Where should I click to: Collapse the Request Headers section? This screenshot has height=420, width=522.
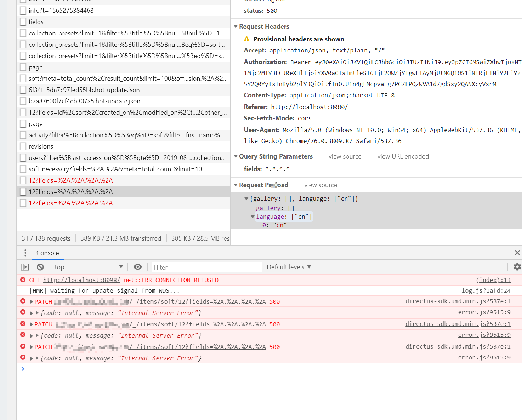236,26
